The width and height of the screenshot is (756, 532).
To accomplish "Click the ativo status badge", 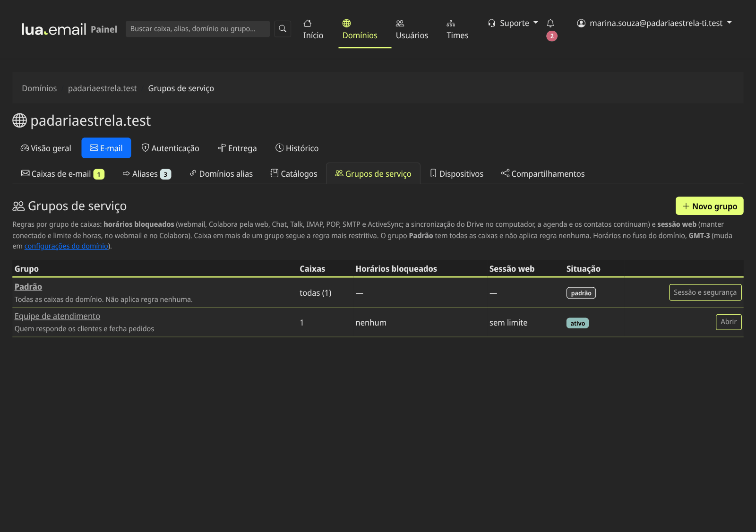I will [x=577, y=323].
